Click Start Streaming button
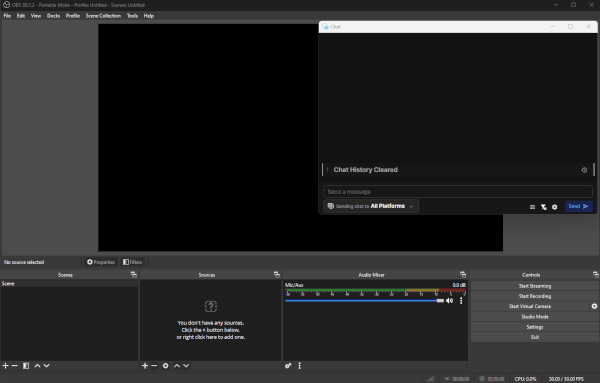Screen dimensions: 600x383 coord(535,286)
